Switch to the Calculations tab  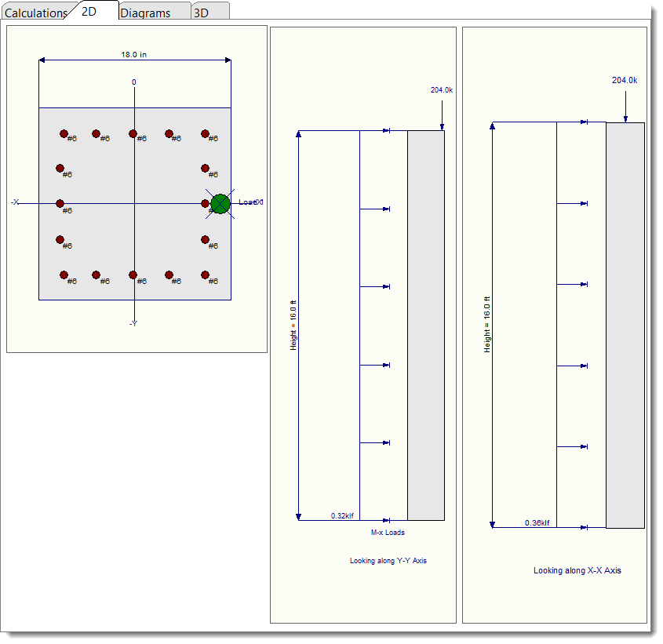click(36, 13)
